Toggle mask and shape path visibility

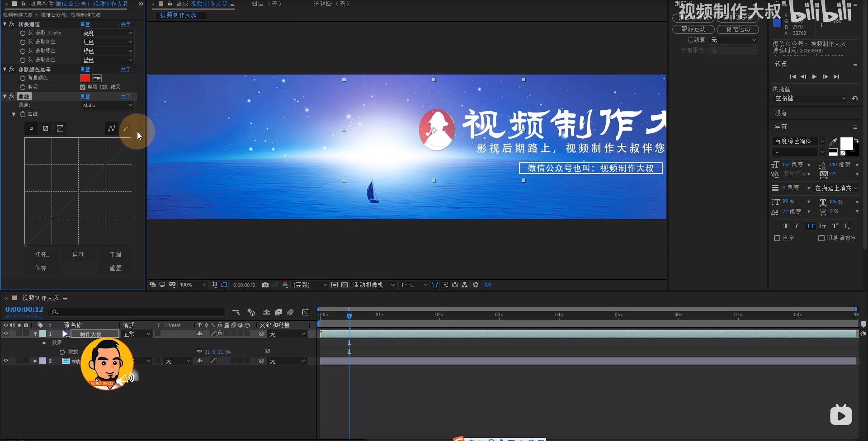(224, 285)
